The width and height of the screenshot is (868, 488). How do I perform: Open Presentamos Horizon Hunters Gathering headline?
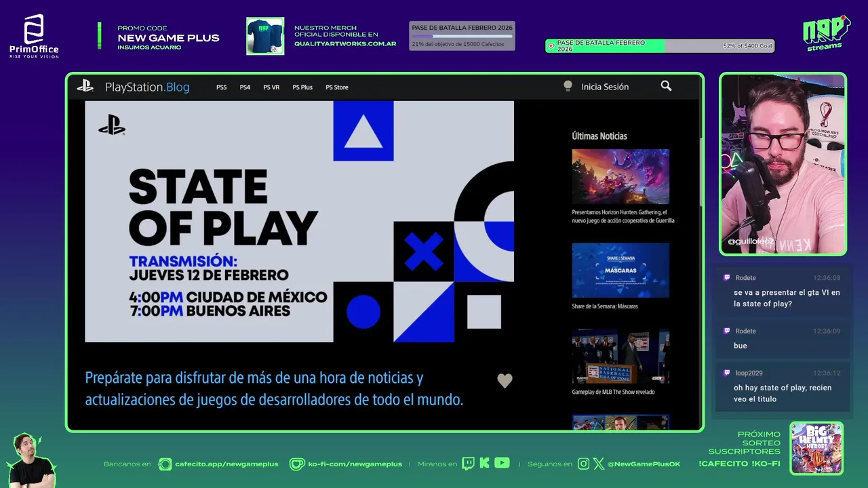[x=623, y=216]
